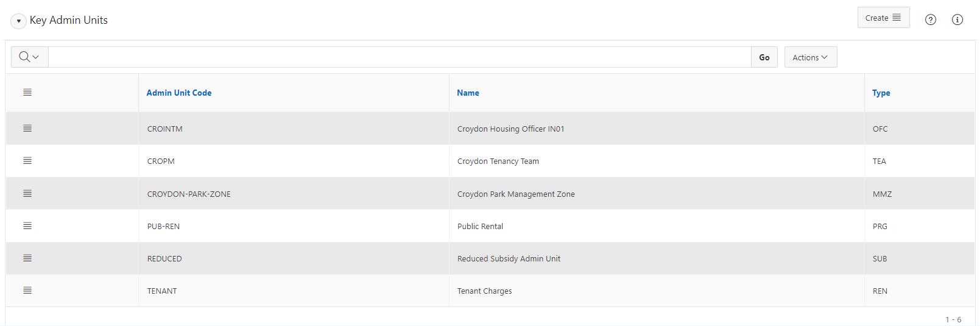The image size is (980, 326).
Task: Click the Go search button
Action: pos(764,57)
